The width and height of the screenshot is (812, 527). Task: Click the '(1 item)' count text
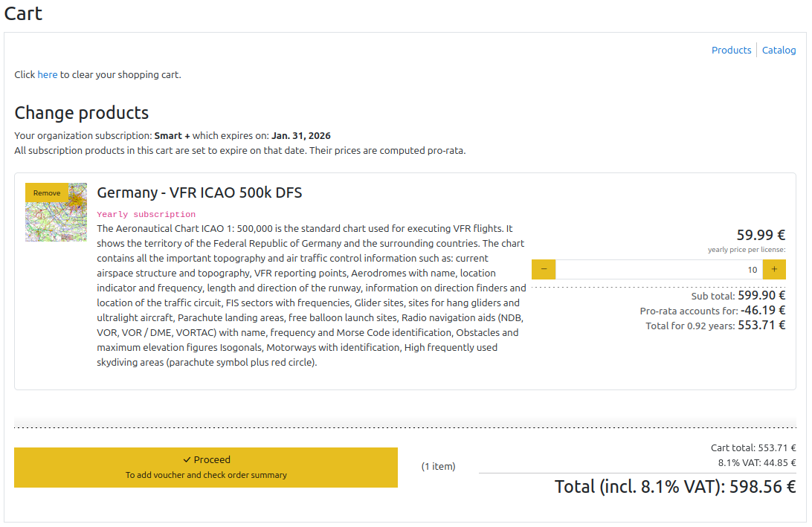pyautogui.click(x=438, y=467)
